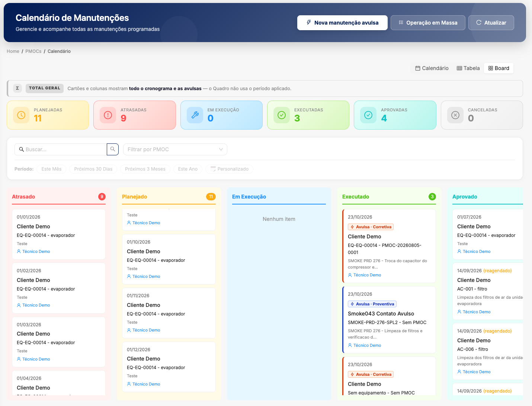Open the Atrasado card dated 01/01/2026
Viewport: 532px width, 406px height.
pos(59,234)
